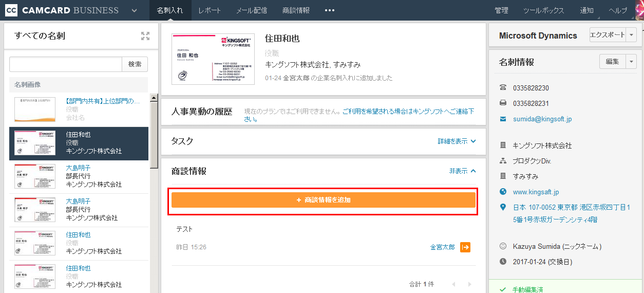Open the レポート tab
This screenshot has width=644, height=293.
(210, 10)
